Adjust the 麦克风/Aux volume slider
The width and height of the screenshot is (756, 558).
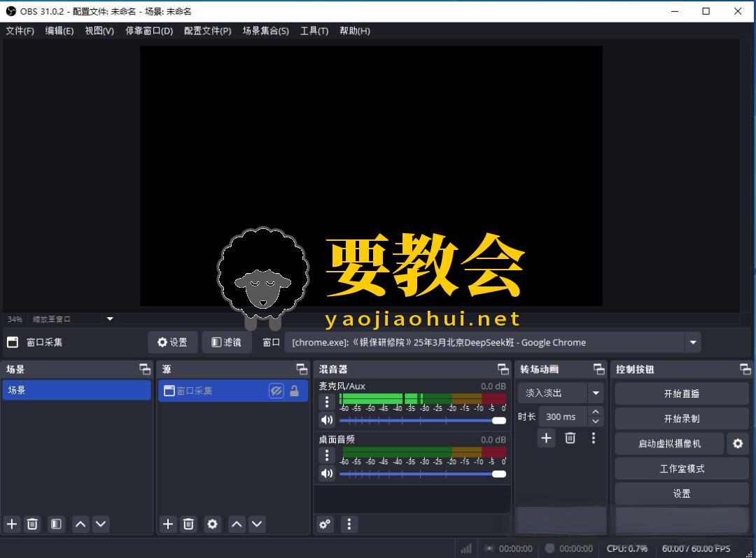(x=423, y=421)
